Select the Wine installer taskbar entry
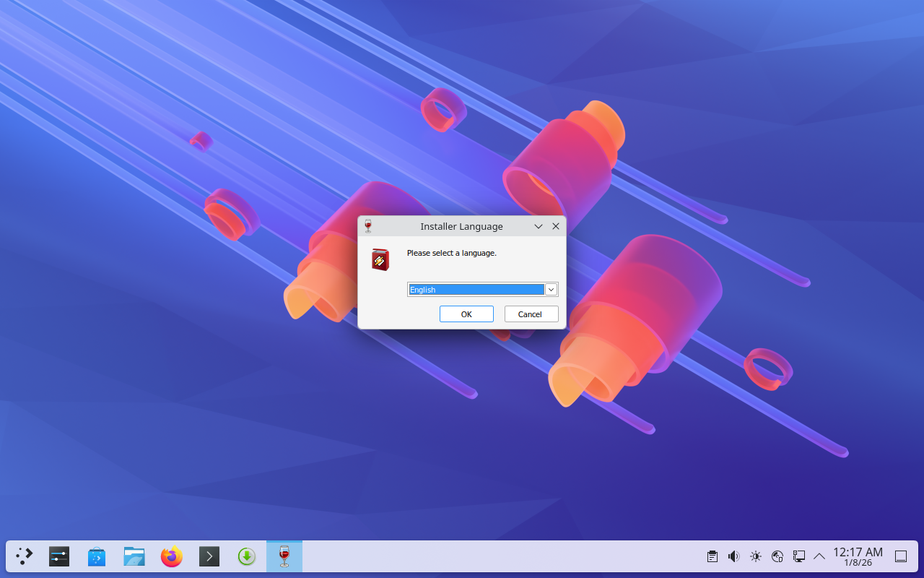The width and height of the screenshot is (924, 578). (284, 556)
